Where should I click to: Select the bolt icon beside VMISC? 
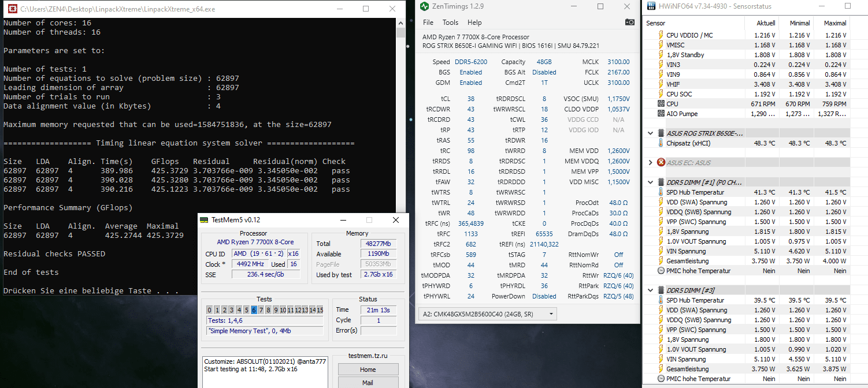661,45
